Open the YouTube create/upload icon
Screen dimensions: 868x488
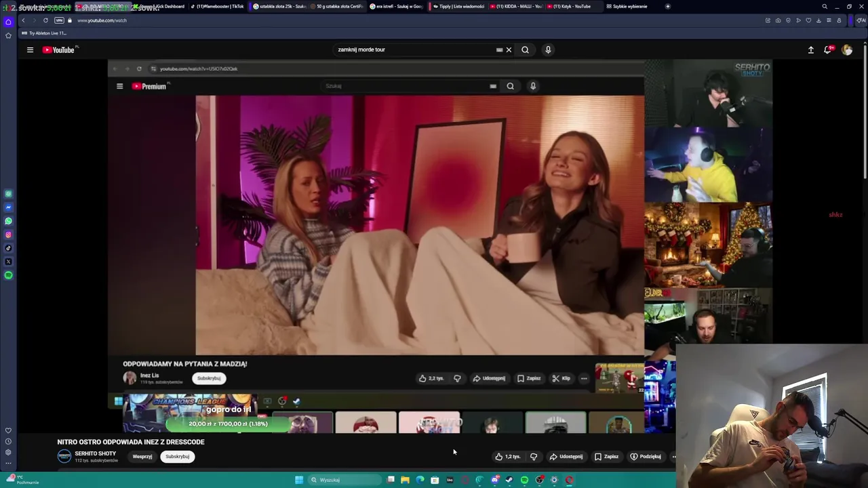pos(810,49)
